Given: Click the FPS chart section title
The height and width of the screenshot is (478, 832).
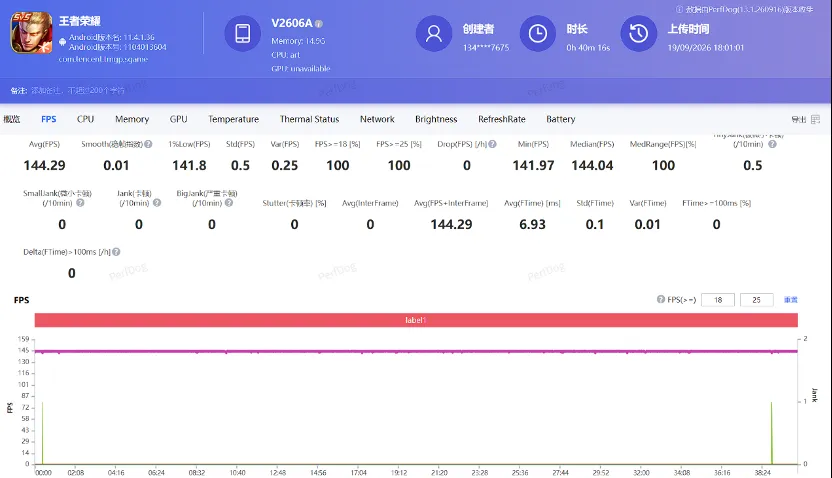Looking at the screenshot, I should coord(21,300).
